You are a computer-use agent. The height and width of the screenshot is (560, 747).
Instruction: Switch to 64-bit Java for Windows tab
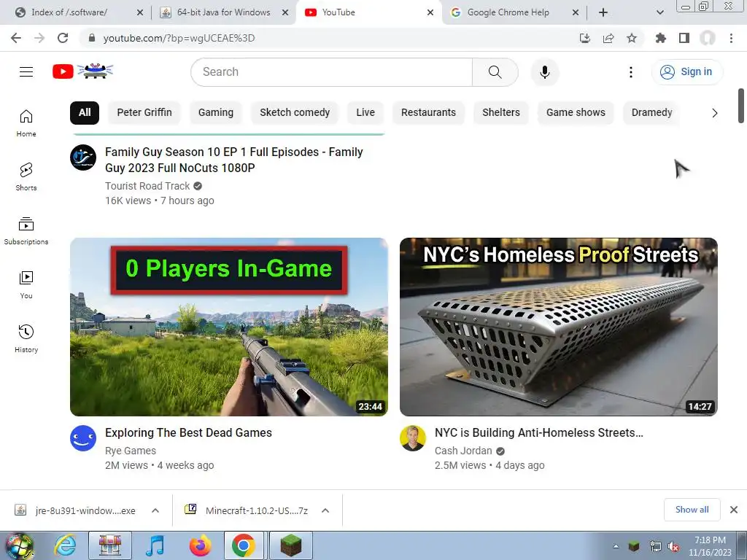223,12
